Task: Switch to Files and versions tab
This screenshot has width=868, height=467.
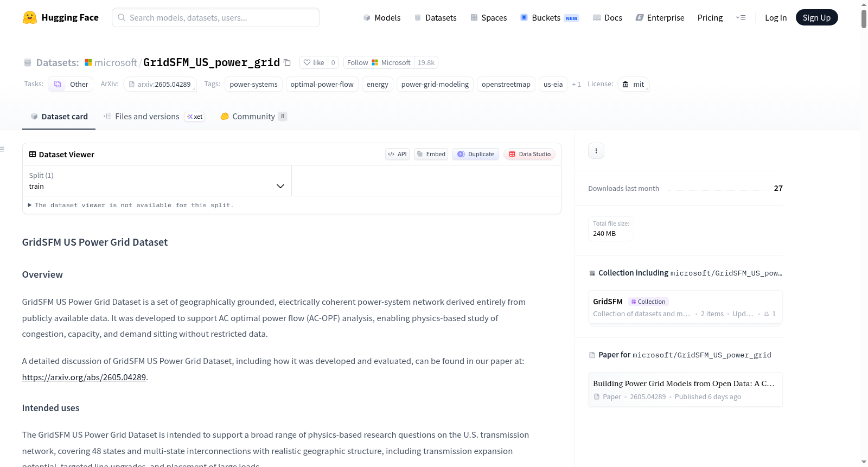Action: pos(154,117)
